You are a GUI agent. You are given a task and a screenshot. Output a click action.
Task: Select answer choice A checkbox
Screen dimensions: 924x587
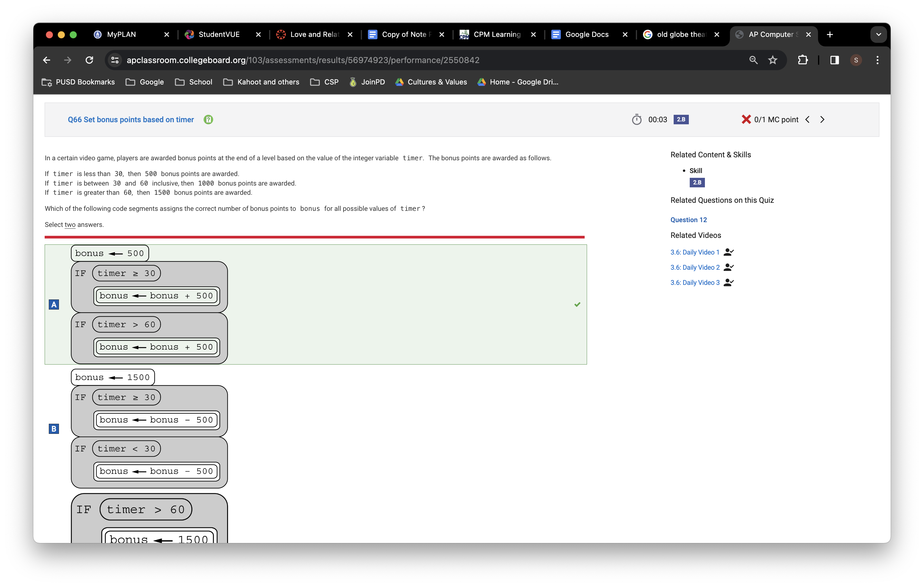[x=54, y=305]
